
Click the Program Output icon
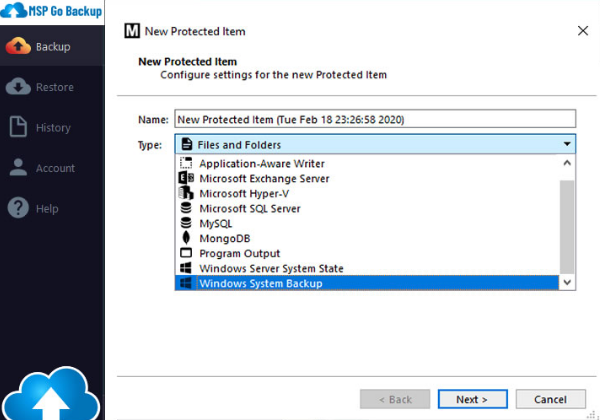pos(186,253)
